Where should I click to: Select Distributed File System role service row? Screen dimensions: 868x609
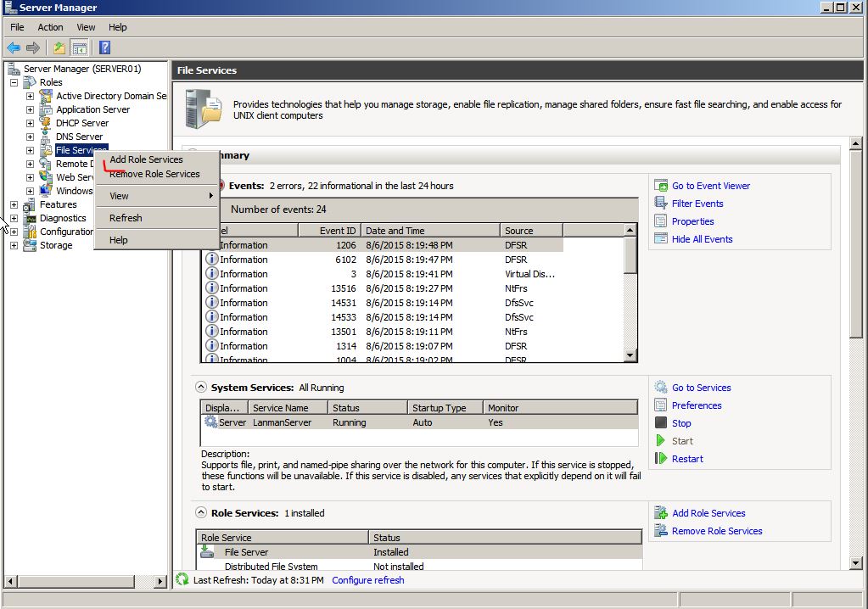click(x=419, y=566)
